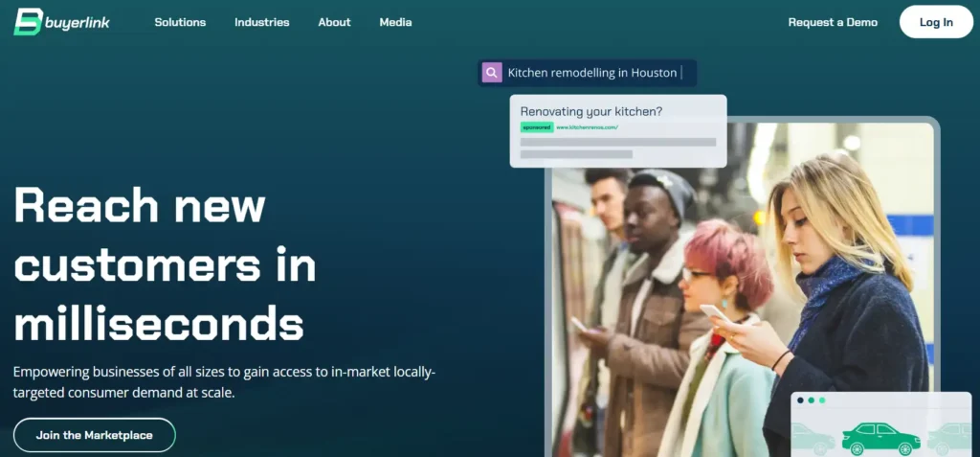Click the www.kitchenrenos.com link
The height and width of the screenshot is (457, 980).
pyautogui.click(x=587, y=127)
